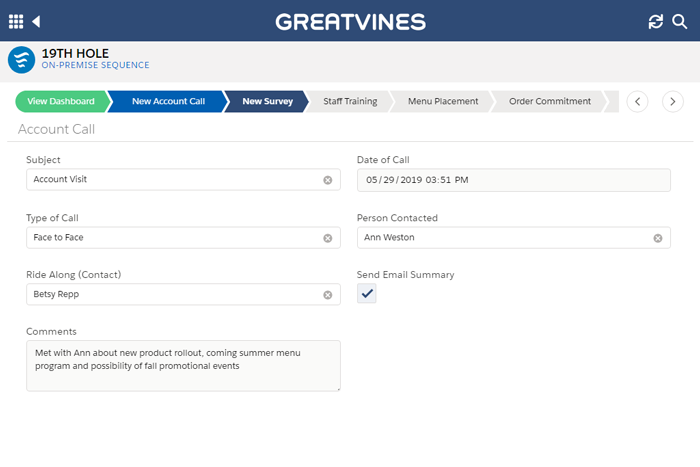Open search with magnifier icon
700x467 pixels.
pyautogui.click(x=680, y=21)
